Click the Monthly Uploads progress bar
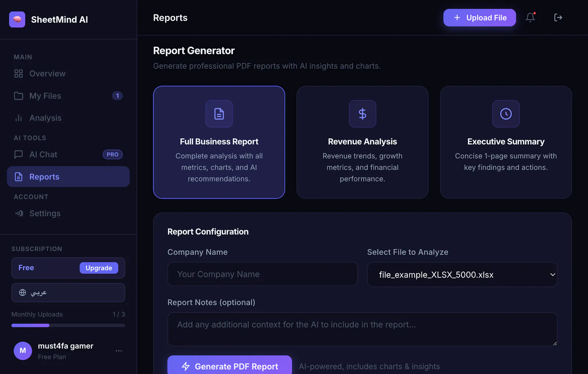 coord(68,325)
